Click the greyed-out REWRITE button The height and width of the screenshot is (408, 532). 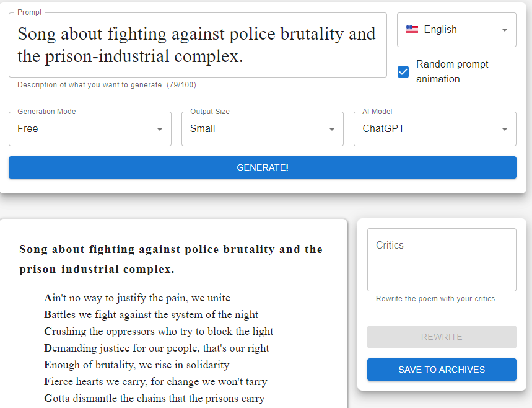[x=442, y=337]
